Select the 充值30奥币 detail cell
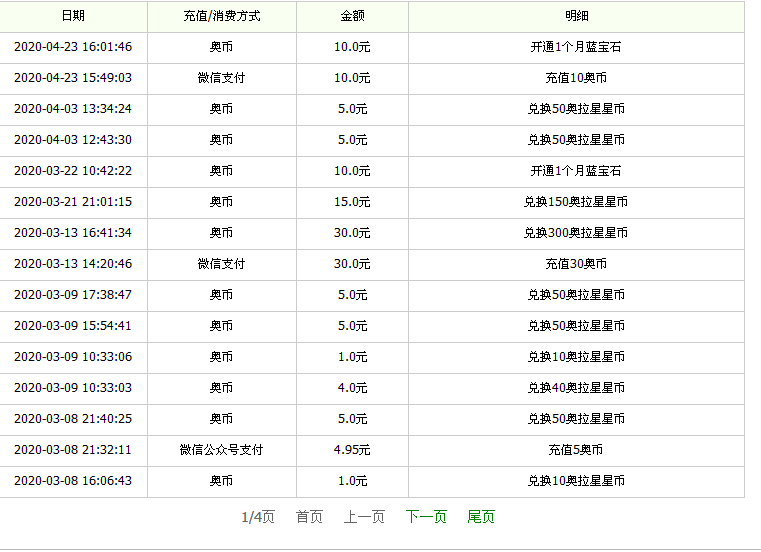This screenshot has width=761, height=552. (x=577, y=264)
